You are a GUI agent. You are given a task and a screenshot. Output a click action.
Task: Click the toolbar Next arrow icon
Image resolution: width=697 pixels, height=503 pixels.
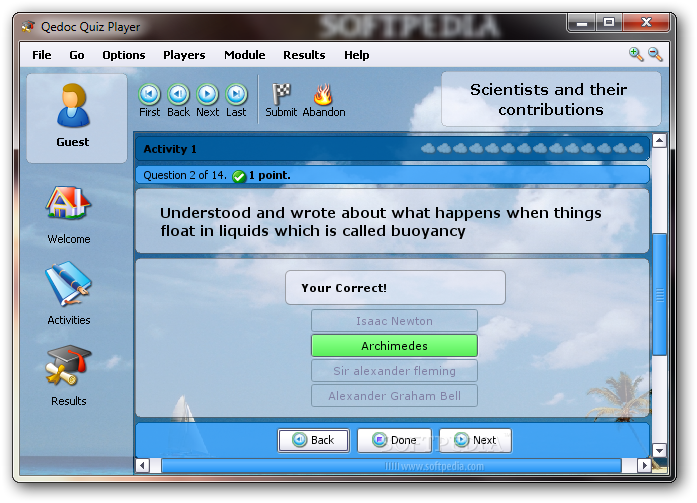pyautogui.click(x=207, y=94)
